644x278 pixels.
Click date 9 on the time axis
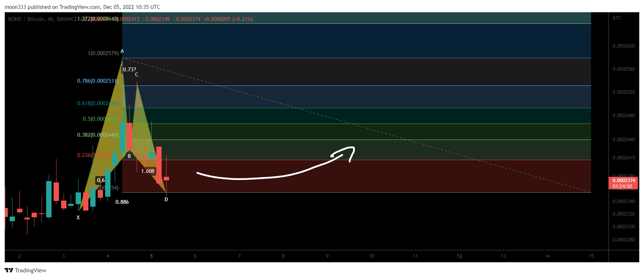(328, 256)
